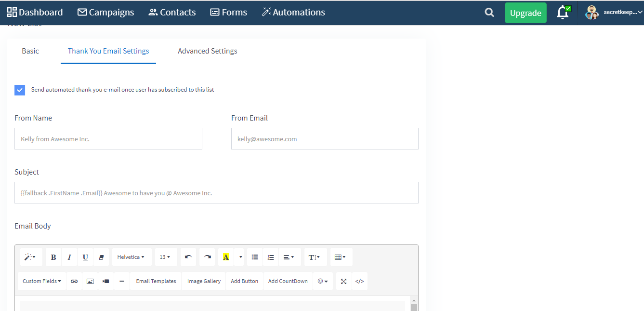Click the Add Button option
This screenshot has width=644, height=311.
point(244,281)
